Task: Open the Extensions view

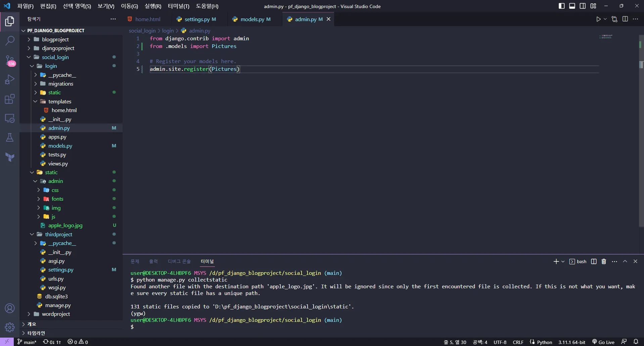Action: (10, 99)
